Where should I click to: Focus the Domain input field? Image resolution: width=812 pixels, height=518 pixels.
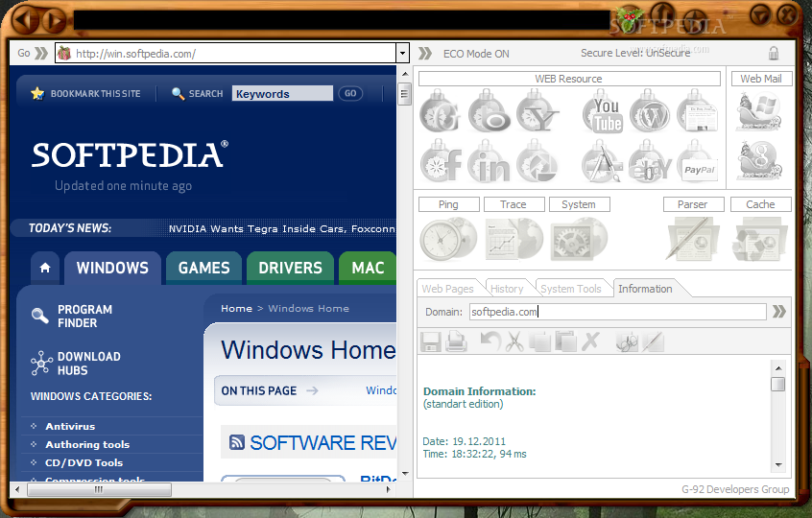pos(618,312)
